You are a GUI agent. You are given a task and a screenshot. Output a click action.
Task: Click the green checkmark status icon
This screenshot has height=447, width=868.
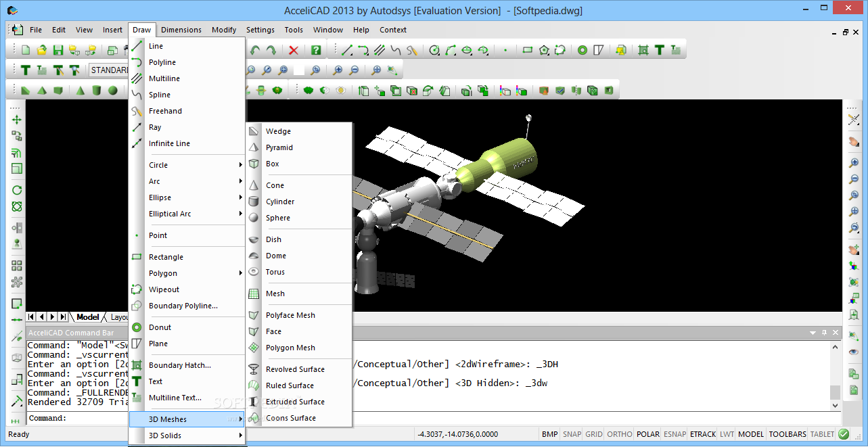click(x=844, y=434)
